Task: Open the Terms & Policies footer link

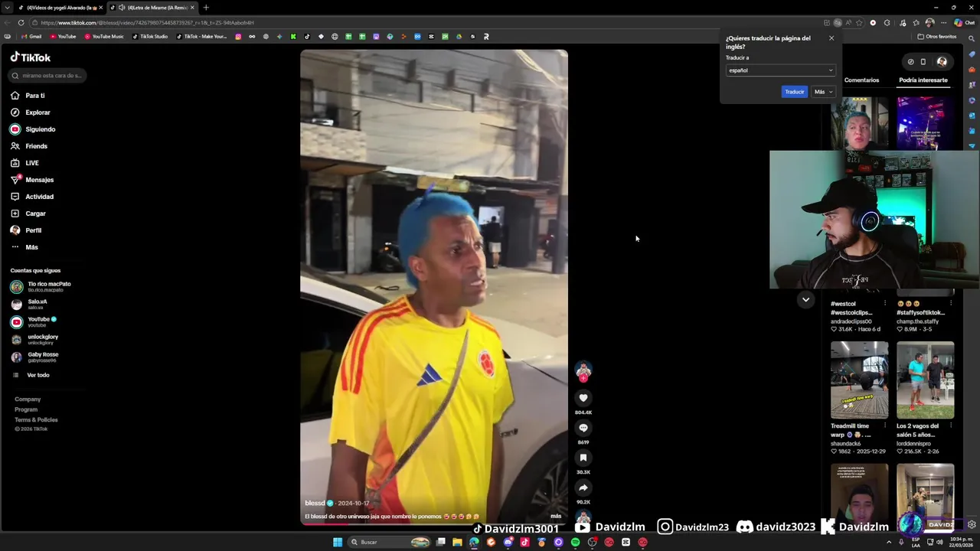Action: tap(36, 420)
